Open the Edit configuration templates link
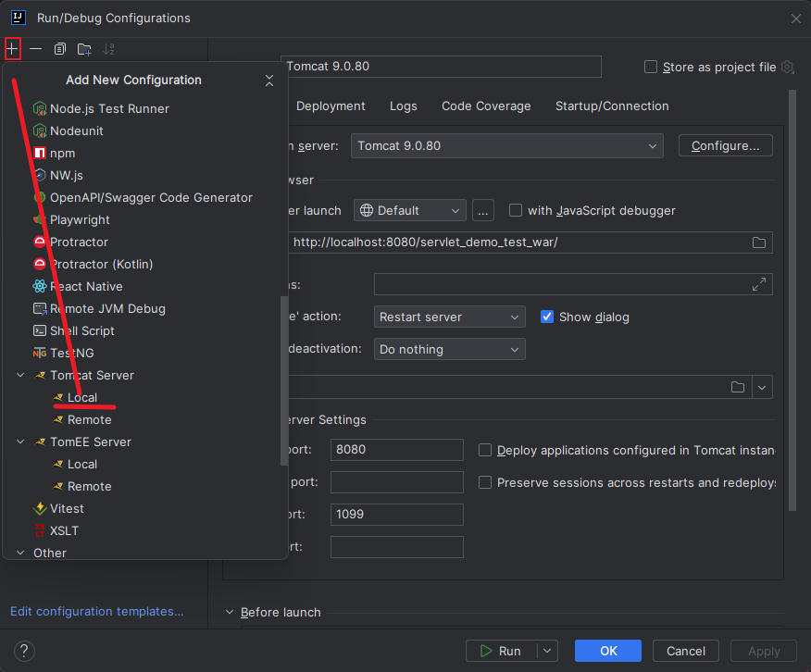The height and width of the screenshot is (672, 811). pyautogui.click(x=97, y=611)
